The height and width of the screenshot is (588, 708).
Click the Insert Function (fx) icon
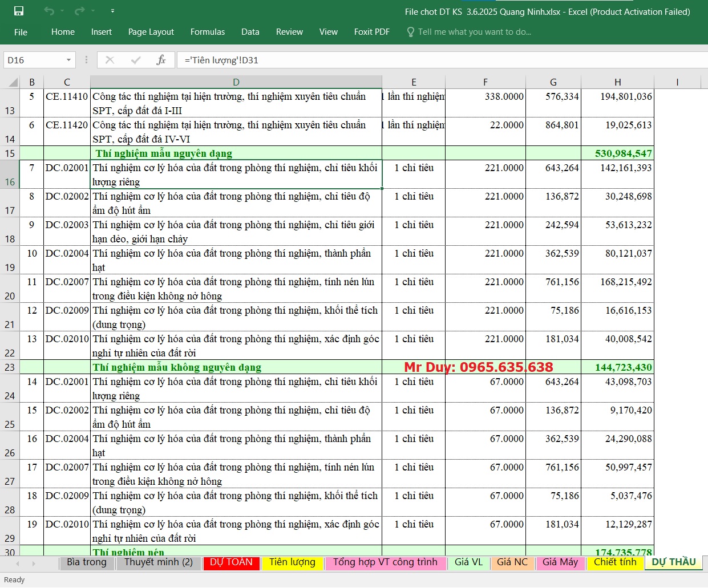pyautogui.click(x=161, y=60)
